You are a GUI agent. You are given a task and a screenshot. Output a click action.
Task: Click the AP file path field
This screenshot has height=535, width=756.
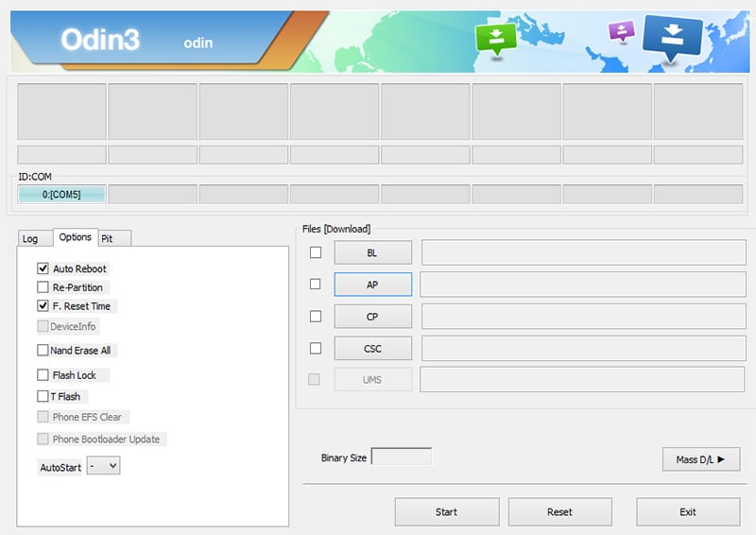pos(583,285)
